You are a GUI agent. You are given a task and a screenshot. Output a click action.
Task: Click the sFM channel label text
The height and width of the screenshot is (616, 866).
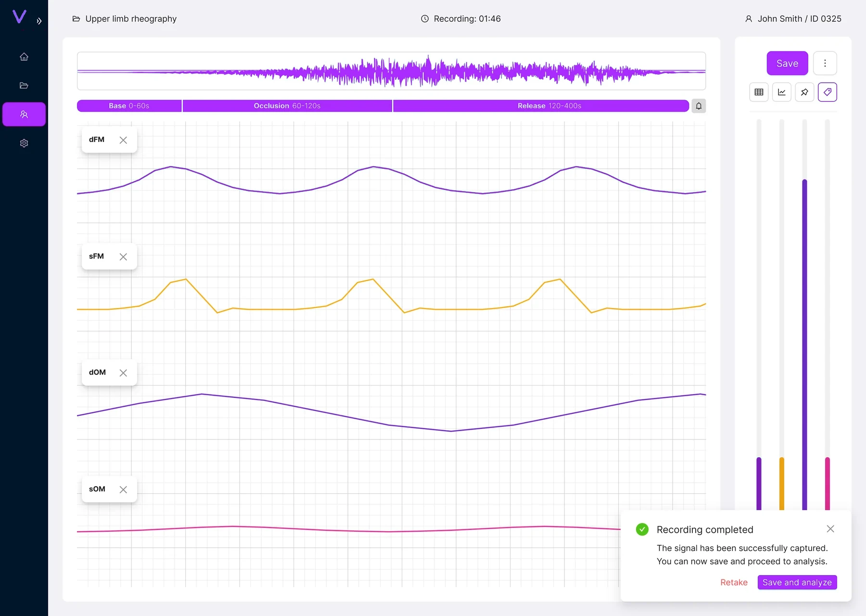pos(96,256)
